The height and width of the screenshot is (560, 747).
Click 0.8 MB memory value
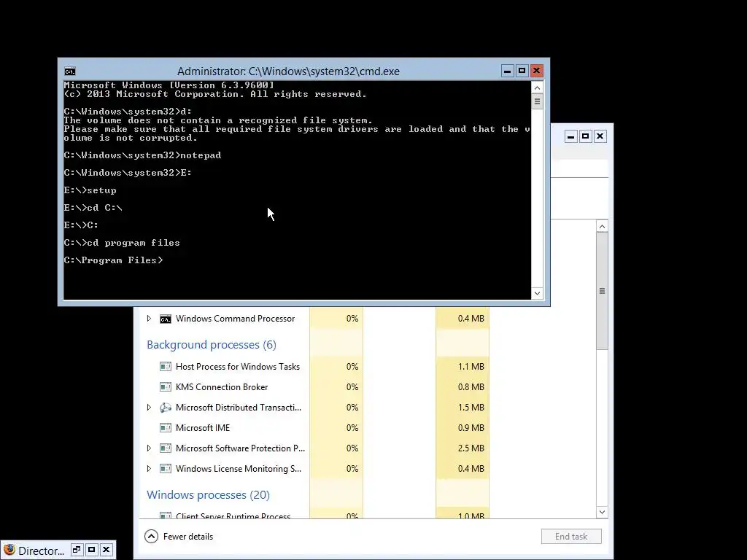(471, 387)
